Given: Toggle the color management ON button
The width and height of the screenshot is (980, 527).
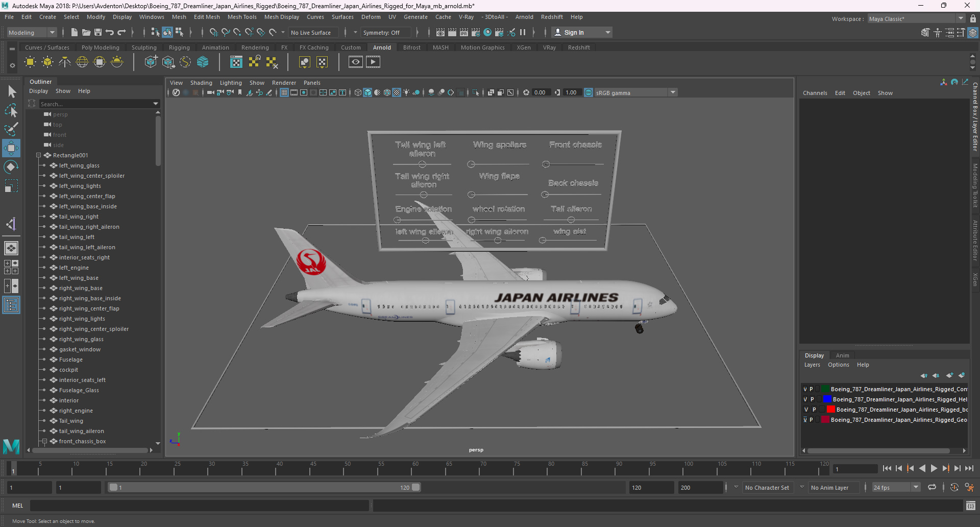Looking at the screenshot, I should point(589,92).
